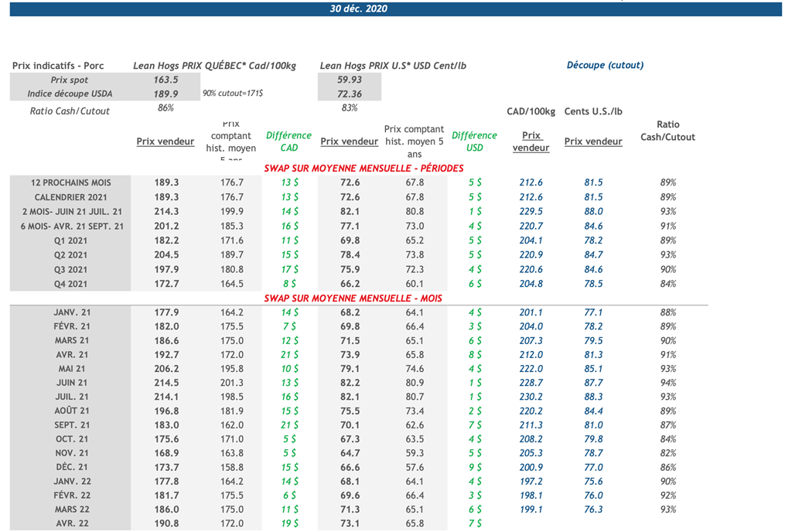Click the Différence USD column header
Viewport: 792px width, 532px height.
474,142
